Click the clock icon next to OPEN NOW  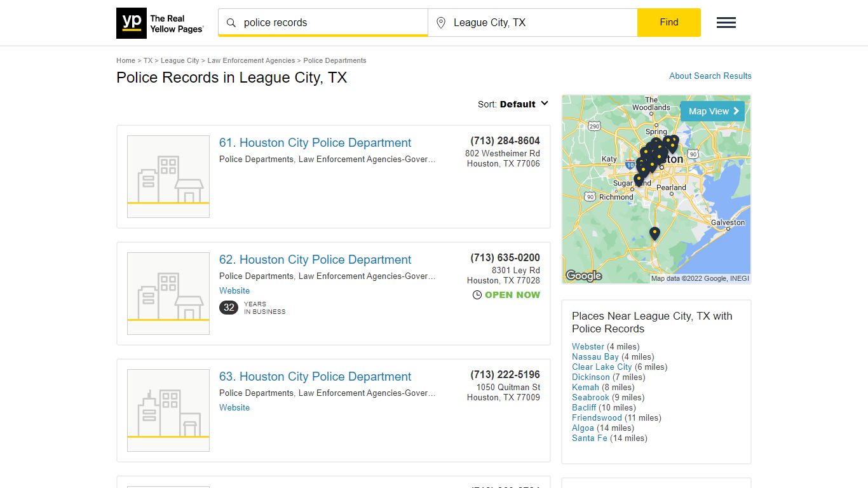[x=477, y=295]
